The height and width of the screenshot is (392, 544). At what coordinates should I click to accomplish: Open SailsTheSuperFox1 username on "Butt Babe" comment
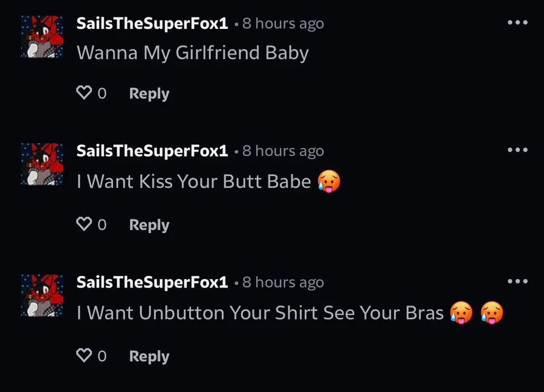(x=152, y=150)
